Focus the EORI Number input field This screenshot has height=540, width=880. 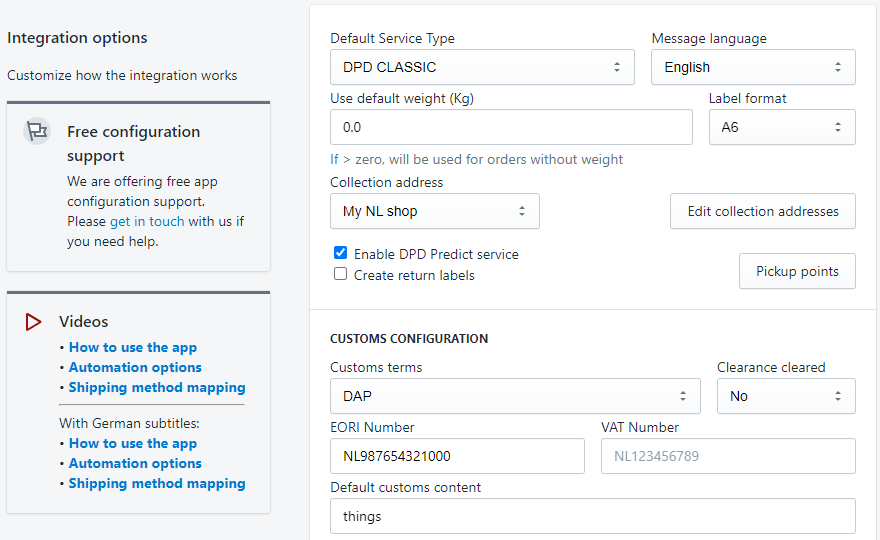(x=457, y=456)
